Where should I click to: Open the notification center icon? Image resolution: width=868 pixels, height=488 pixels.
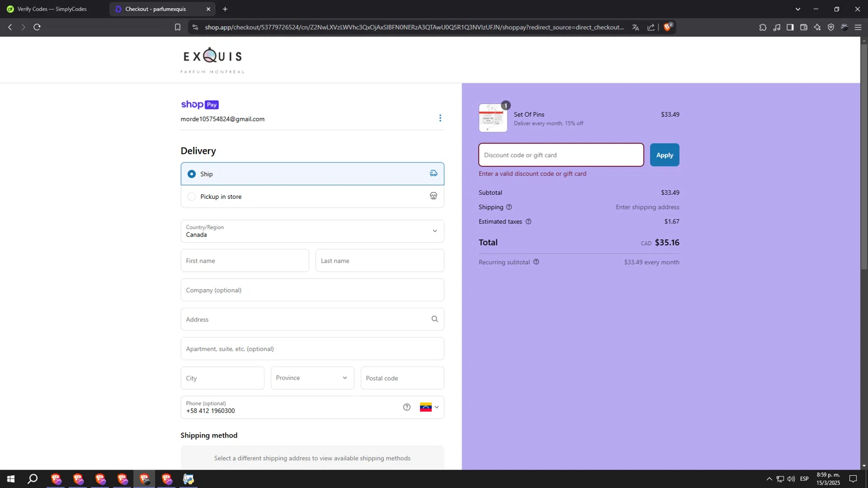(x=853, y=479)
